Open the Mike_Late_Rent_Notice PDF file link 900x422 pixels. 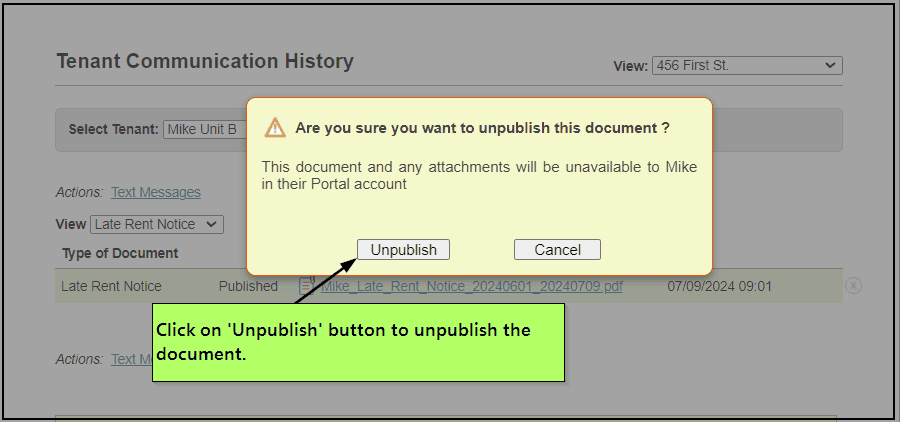(471, 286)
